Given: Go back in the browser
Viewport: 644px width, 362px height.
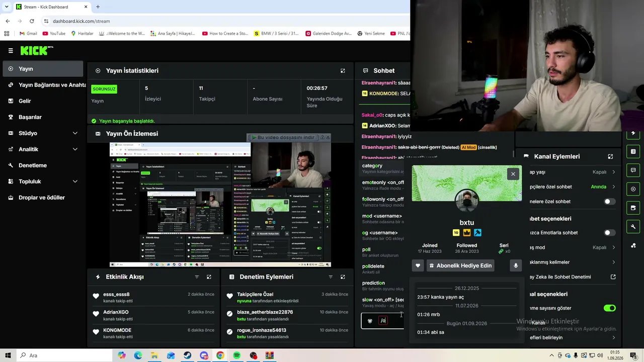Looking at the screenshot, I should click(x=8, y=21).
